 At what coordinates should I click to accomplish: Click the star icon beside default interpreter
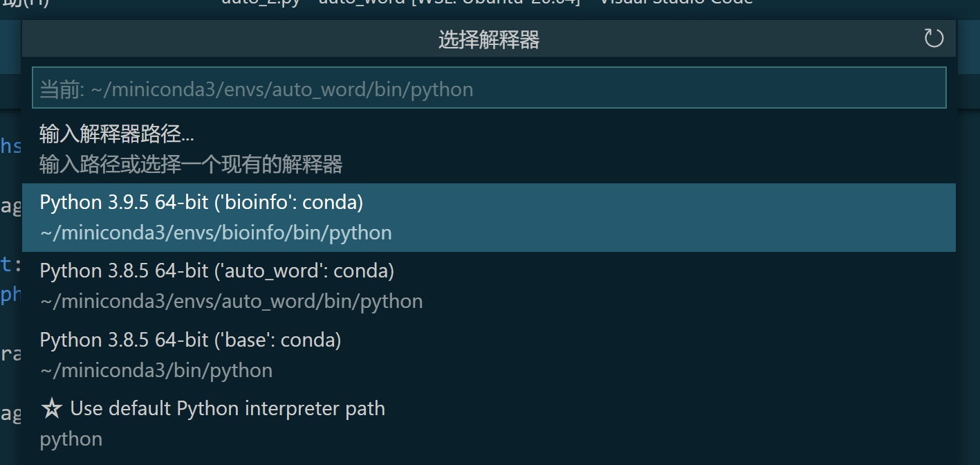click(x=51, y=408)
